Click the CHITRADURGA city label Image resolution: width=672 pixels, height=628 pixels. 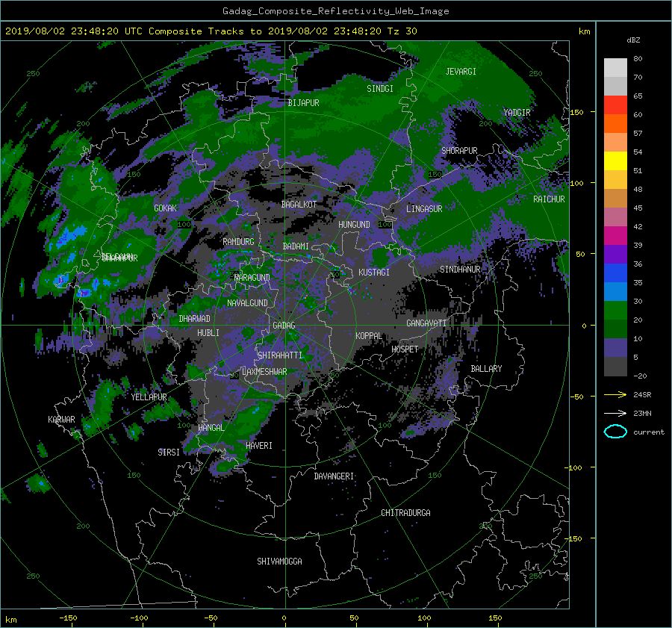coord(405,513)
